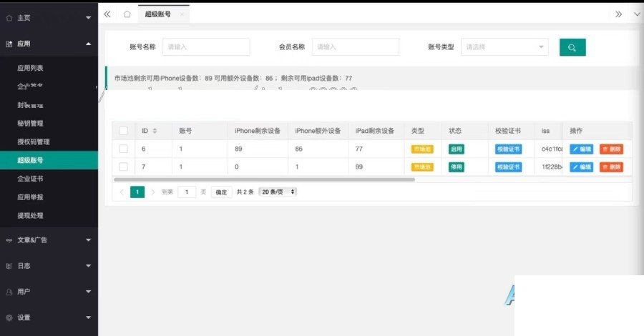Select 应用列表 from sidebar menu
Screen dimensions: 644x336
click(30, 68)
